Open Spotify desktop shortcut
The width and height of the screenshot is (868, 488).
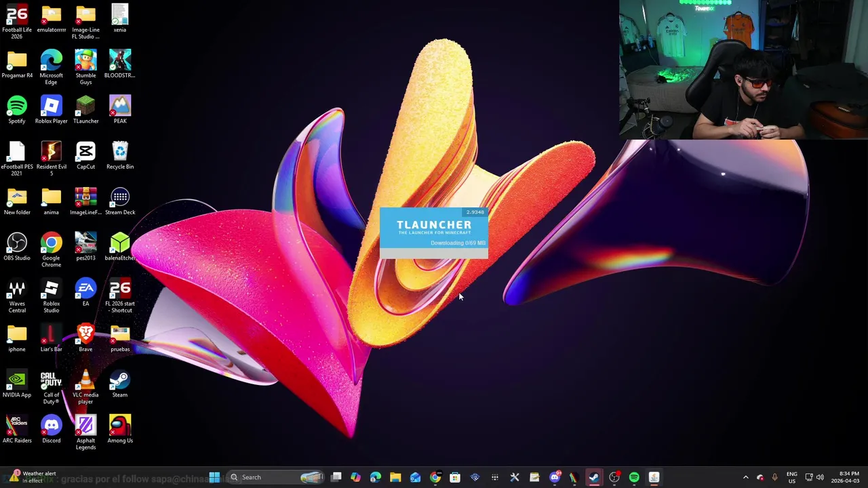point(17,110)
